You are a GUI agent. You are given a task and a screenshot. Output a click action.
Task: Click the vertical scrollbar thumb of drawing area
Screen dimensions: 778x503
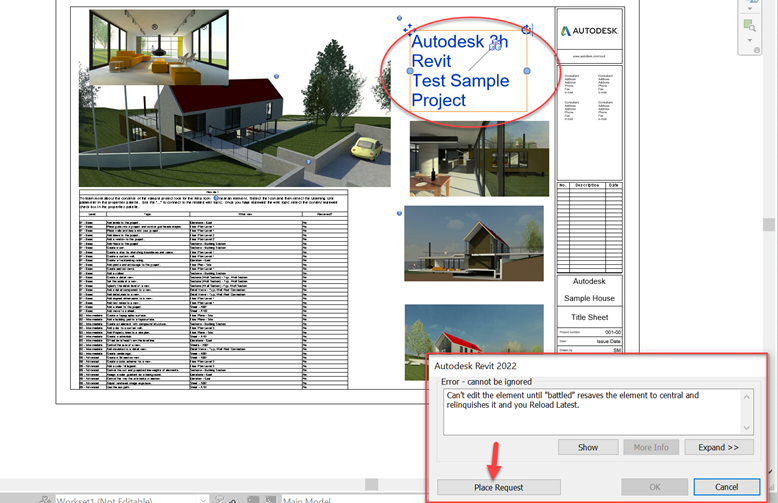click(x=769, y=224)
